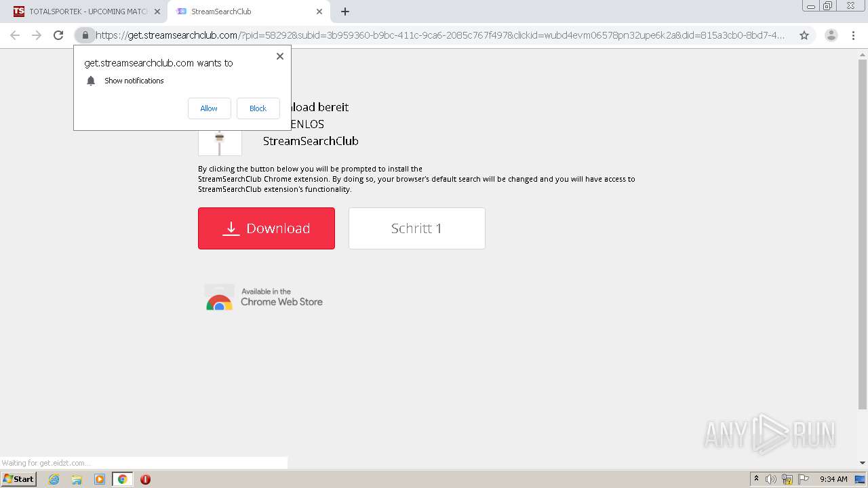Screen dimensions: 868x488
Task: Open the volume control in system tray
Action: 771,479
